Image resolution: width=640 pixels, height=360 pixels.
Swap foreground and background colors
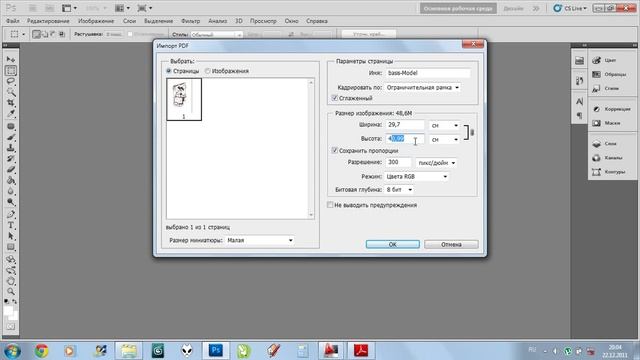pyautogui.click(x=15, y=302)
